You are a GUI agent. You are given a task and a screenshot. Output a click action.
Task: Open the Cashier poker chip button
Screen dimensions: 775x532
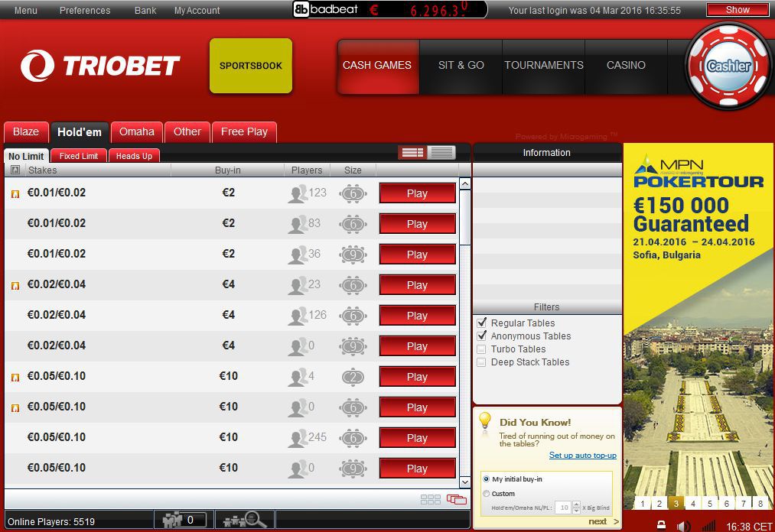tap(728, 66)
